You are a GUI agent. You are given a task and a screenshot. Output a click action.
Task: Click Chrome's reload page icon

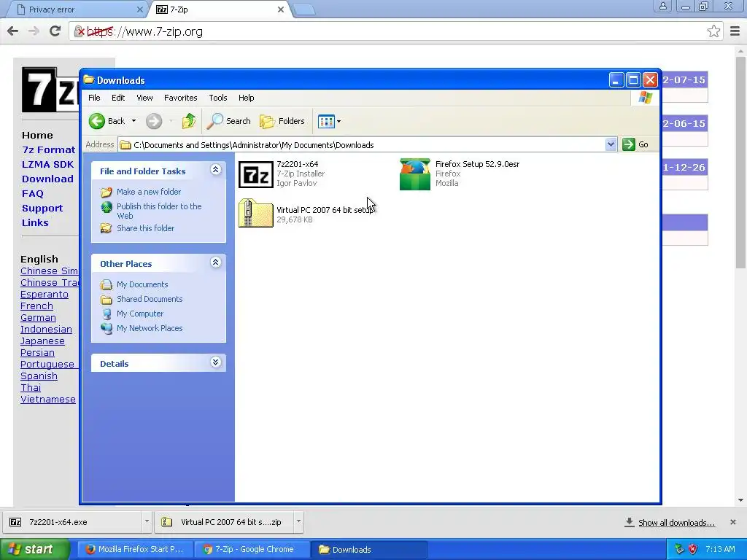(55, 31)
